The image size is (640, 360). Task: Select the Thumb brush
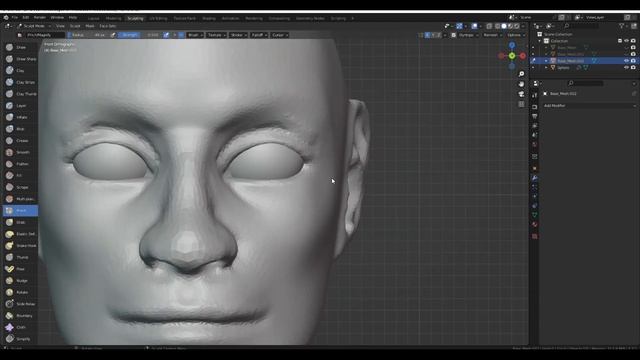(20, 257)
